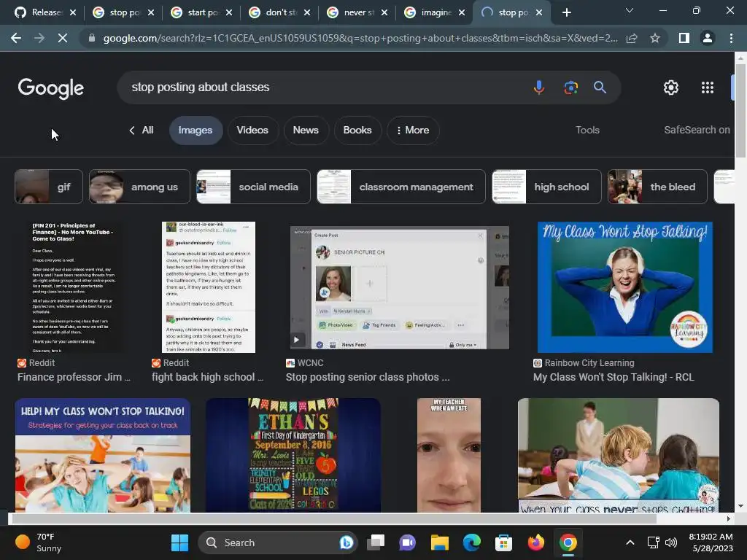Show hidden system tray icons

[x=630, y=542]
